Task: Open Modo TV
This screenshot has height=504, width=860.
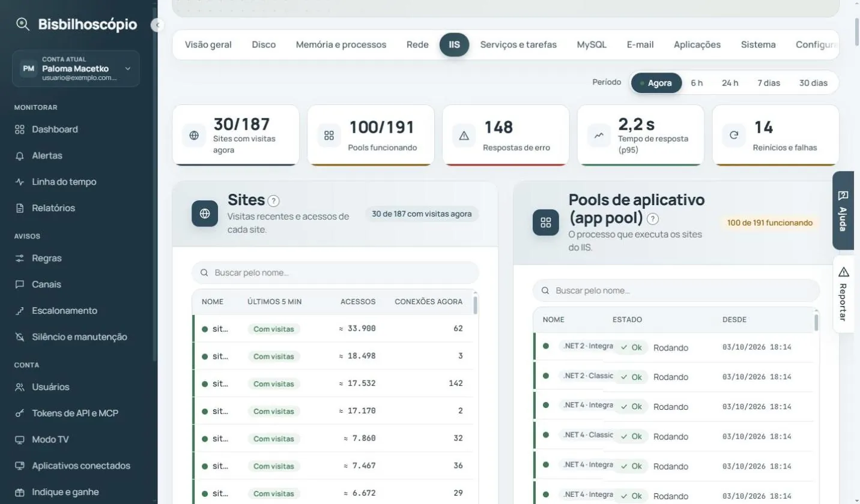Action: pos(50,440)
